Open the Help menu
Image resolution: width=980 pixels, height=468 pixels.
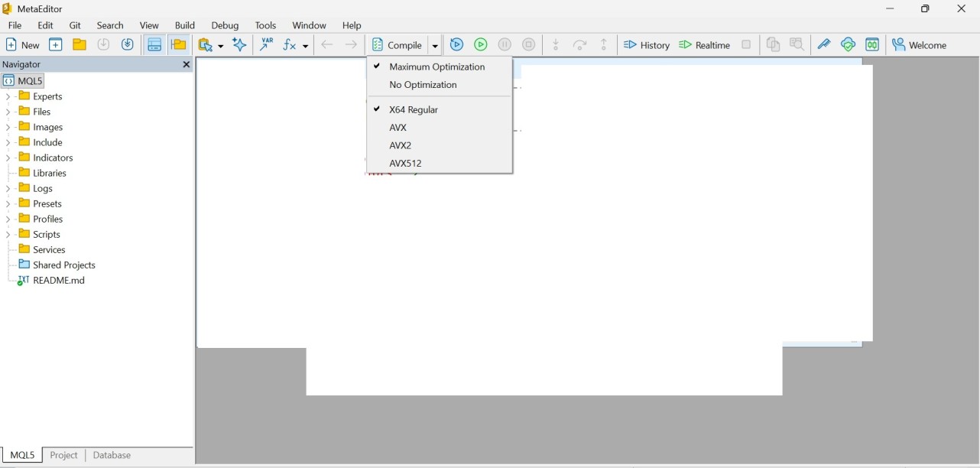[352, 26]
